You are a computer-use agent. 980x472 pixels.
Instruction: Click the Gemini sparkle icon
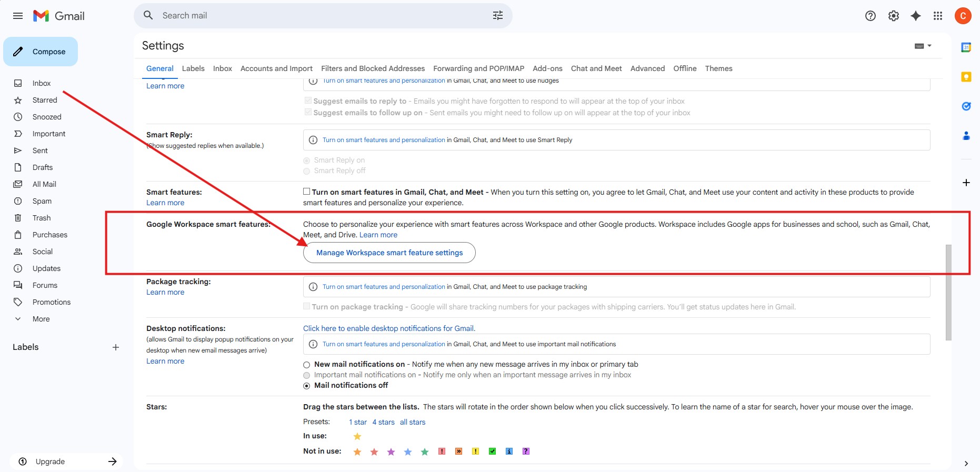point(915,16)
